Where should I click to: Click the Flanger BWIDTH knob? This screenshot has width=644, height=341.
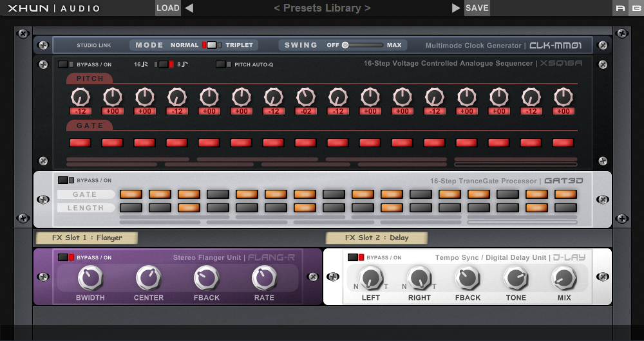90,278
